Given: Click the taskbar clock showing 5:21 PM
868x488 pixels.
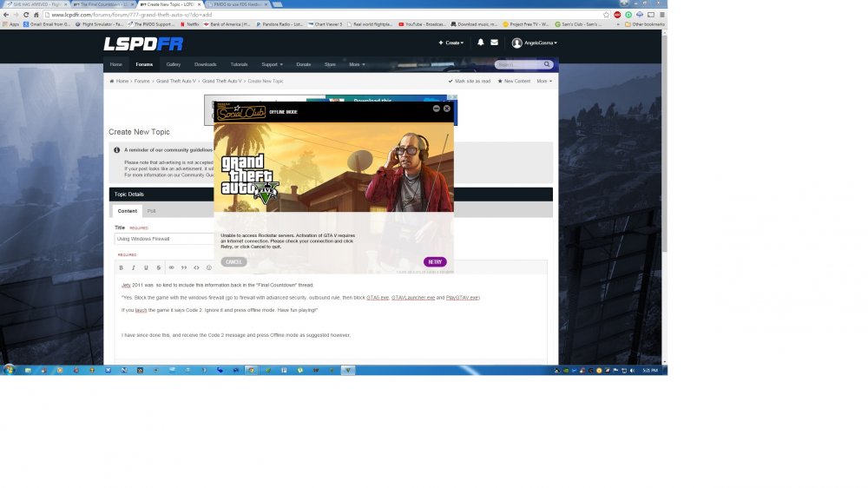Looking at the screenshot, I should [x=650, y=370].
